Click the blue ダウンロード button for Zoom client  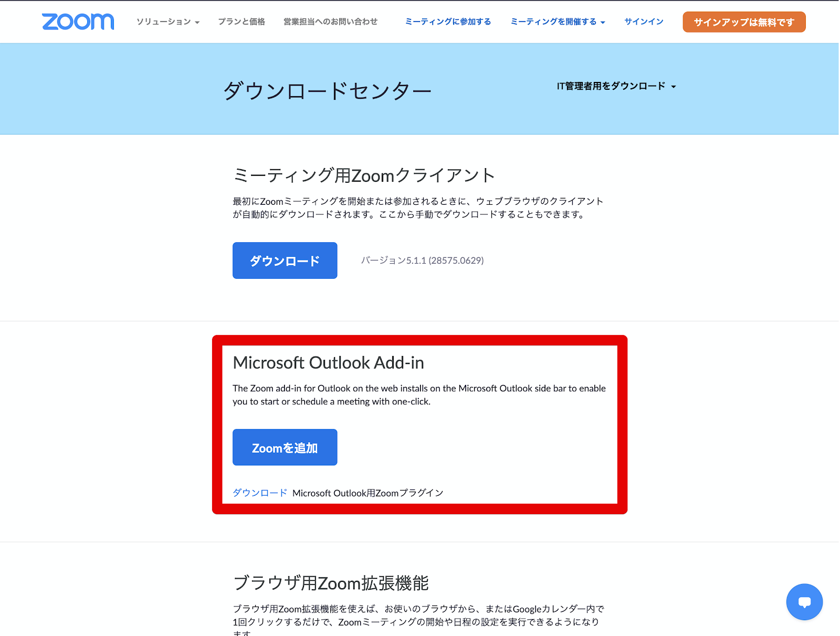pyautogui.click(x=285, y=260)
